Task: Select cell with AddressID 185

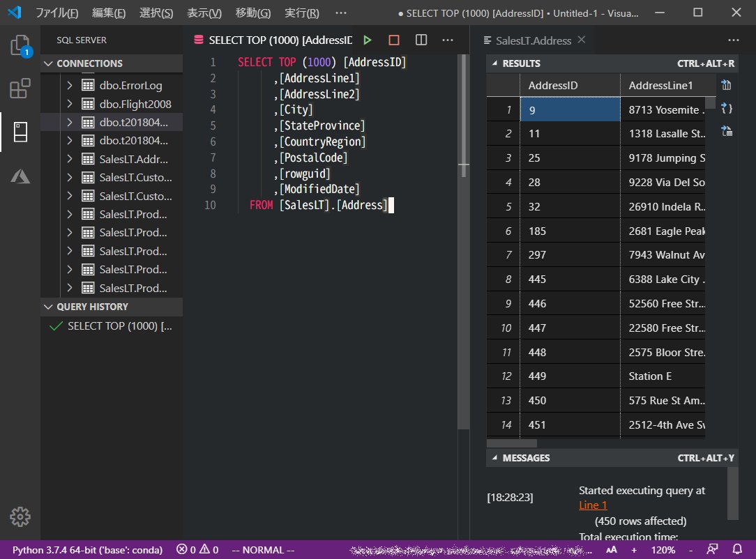Action: [x=570, y=231]
